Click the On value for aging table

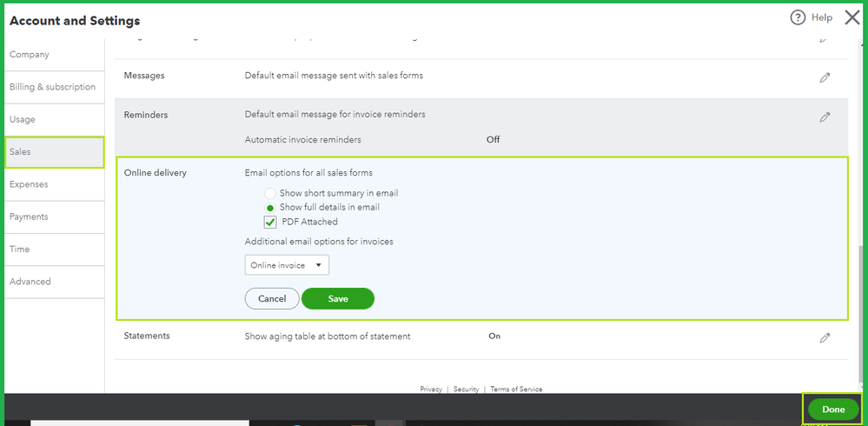494,336
